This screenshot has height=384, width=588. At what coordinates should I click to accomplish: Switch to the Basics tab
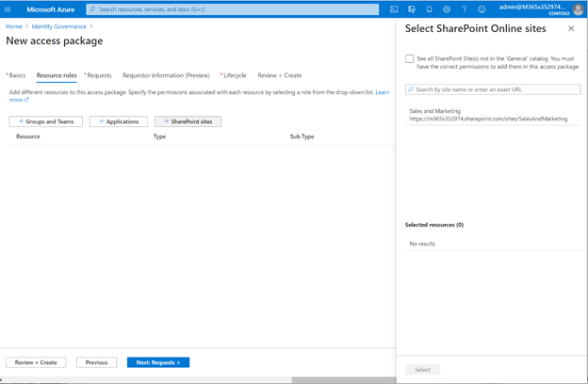[x=16, y=75]
